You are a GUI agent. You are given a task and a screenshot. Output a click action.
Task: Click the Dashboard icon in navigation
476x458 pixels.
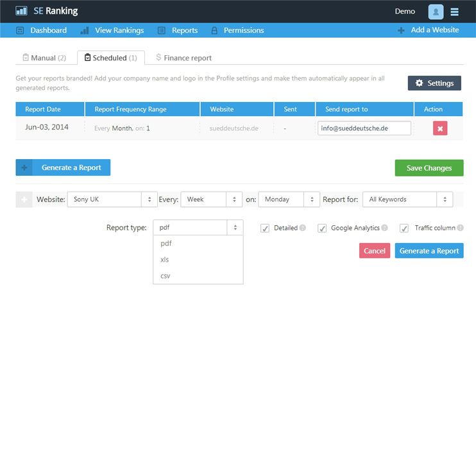[x=20, y=30]
